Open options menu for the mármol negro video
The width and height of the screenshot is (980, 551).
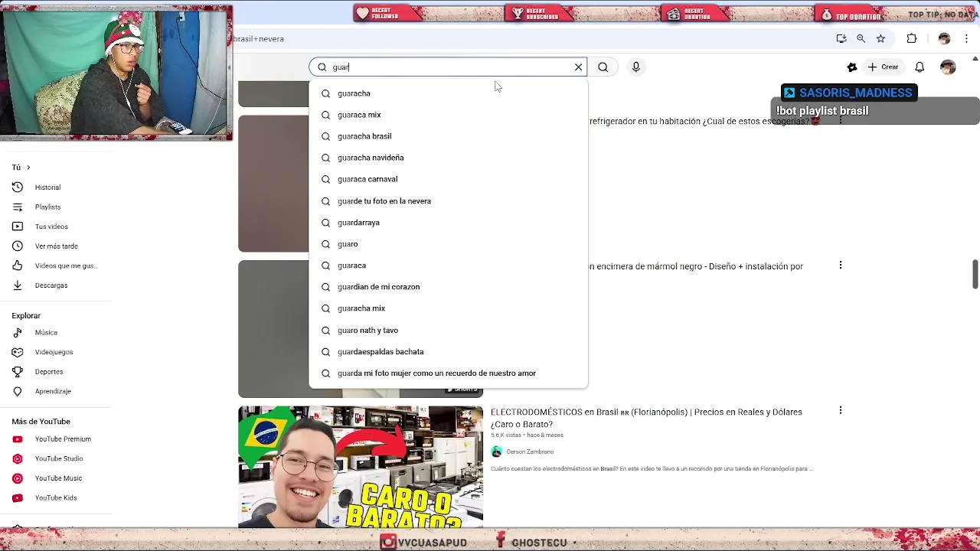[841, 266]
